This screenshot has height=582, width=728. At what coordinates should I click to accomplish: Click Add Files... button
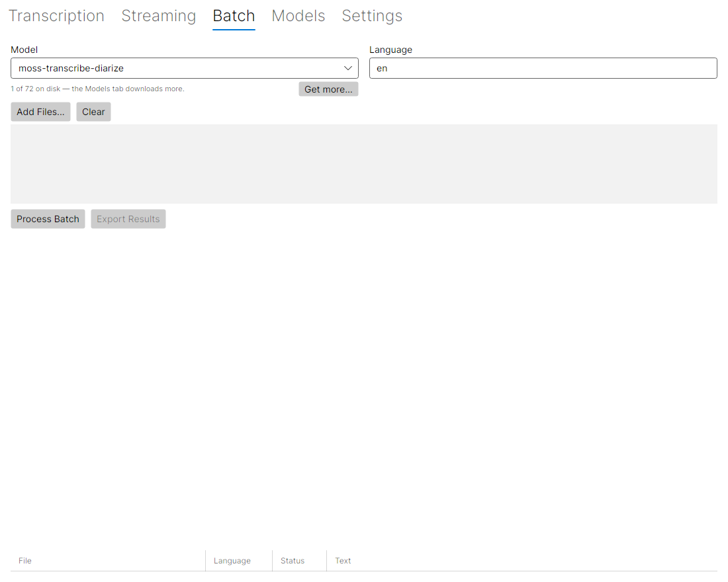click(40, 112)
